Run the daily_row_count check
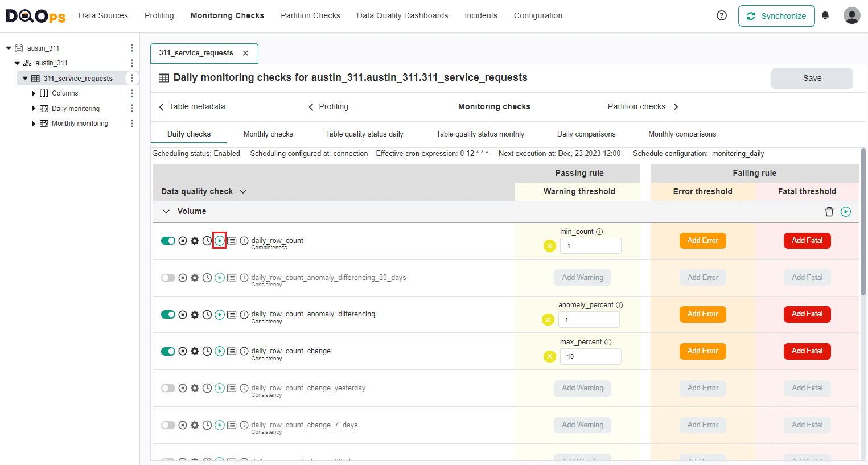 pos(220,240)
